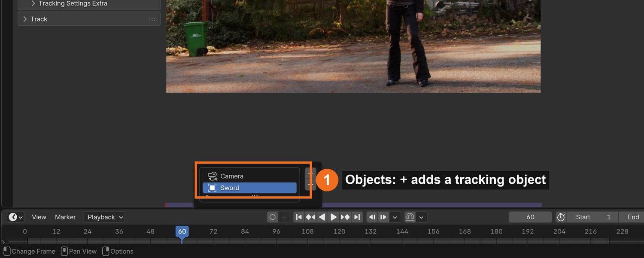Jump to the previous keyframe
The width and height of the screenshot is (644, 258).
pyautogui.click(x=310, y=217)
